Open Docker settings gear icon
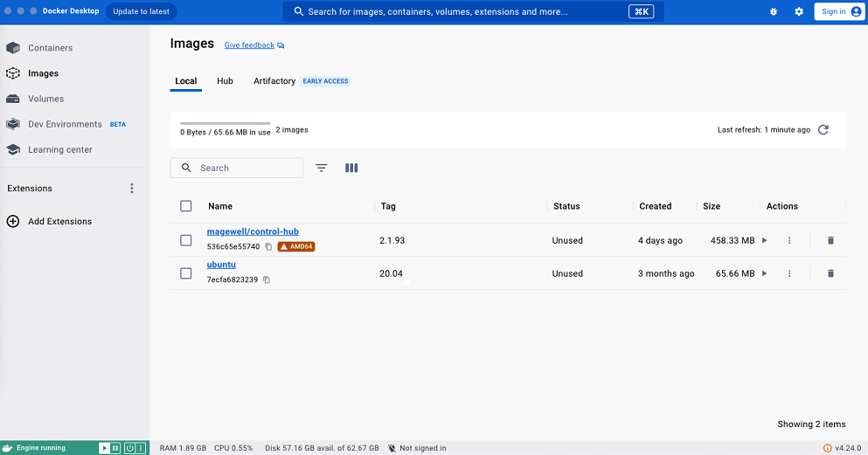The width and height of the screenshot is (868, 455). (x=798, y=11)
